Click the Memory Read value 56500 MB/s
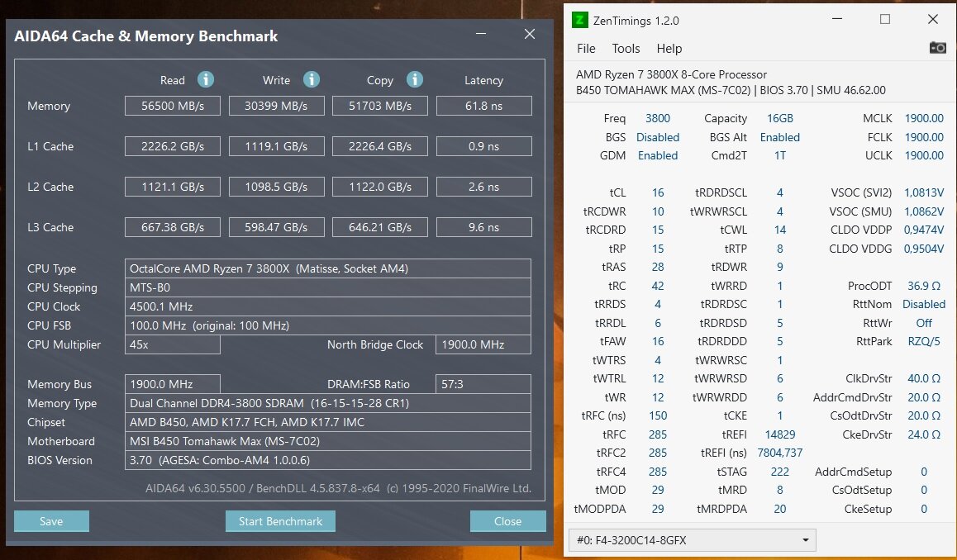957x560 pixels. pos(173,106)
